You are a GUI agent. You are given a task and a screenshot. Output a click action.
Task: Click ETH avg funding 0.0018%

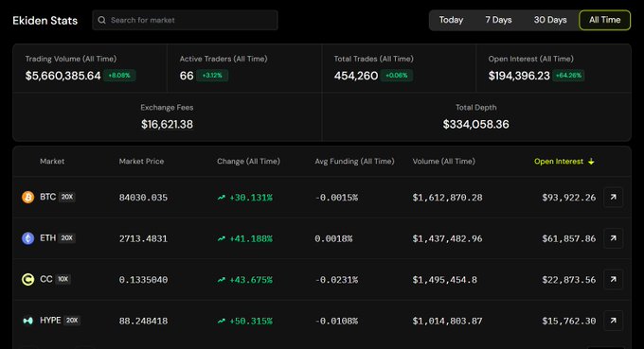333,238
